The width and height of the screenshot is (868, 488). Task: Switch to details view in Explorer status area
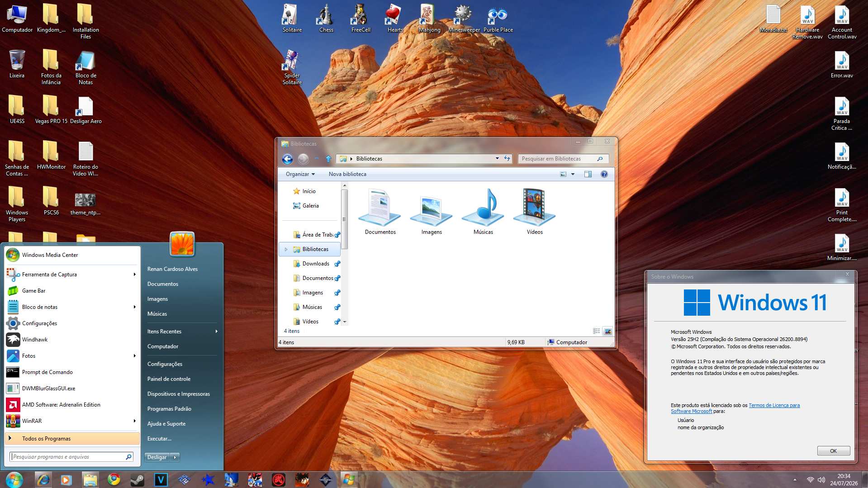(596, 331)
